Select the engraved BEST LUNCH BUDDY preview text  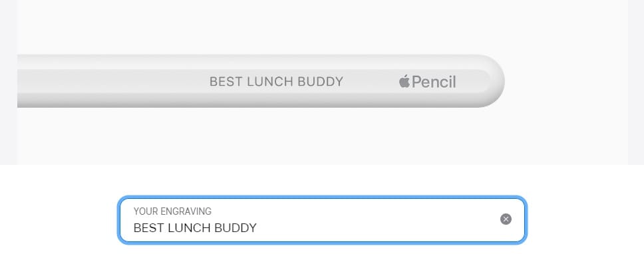(x=276, y=82)
